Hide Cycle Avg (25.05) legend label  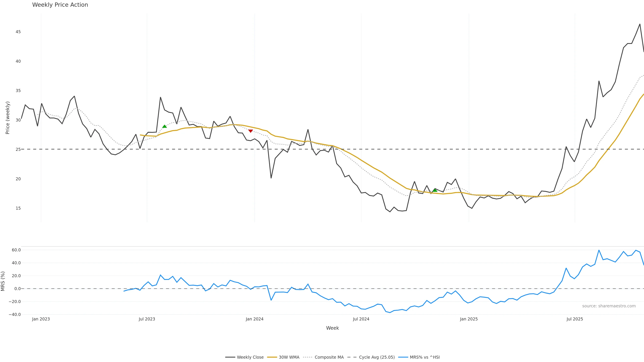(x=377, y=357)
